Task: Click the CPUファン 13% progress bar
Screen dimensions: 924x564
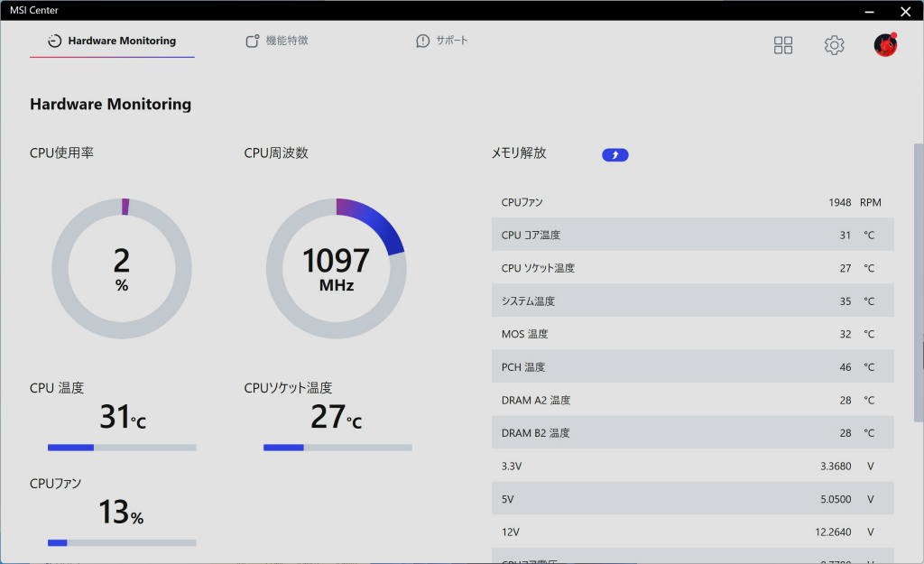Action: 122,542
